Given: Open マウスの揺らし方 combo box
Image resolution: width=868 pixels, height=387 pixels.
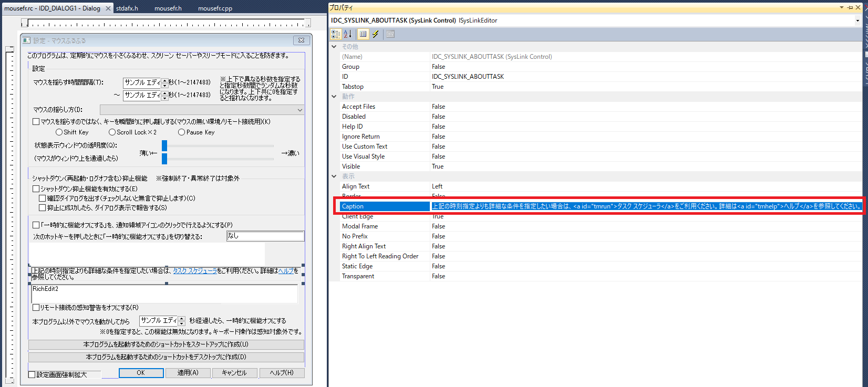Looking at the screenshot, I should coord(202,110).
